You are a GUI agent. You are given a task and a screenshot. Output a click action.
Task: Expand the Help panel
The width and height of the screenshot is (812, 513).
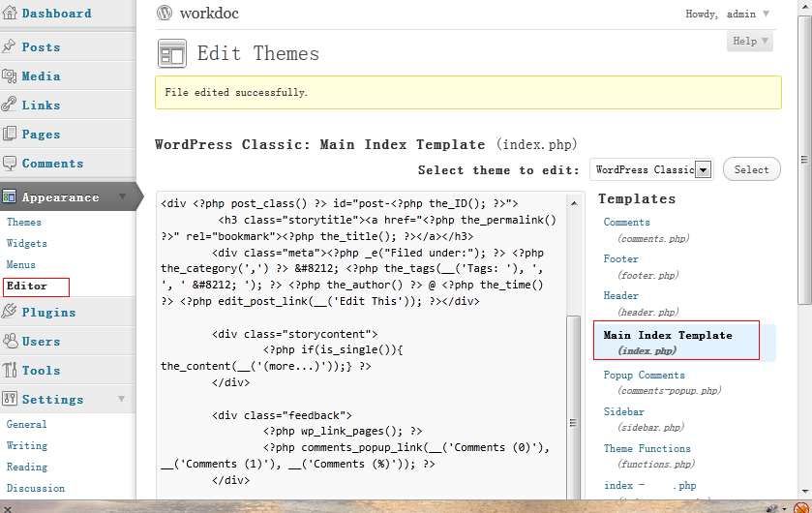click(x=751, y=41)
